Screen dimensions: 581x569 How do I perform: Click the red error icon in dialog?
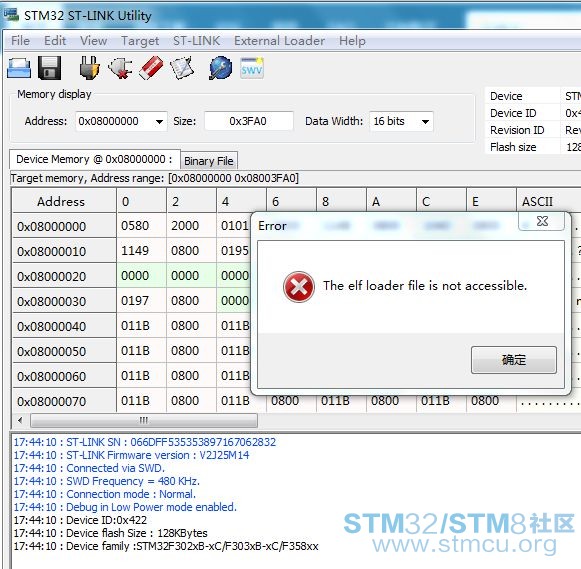coord(299,287)
